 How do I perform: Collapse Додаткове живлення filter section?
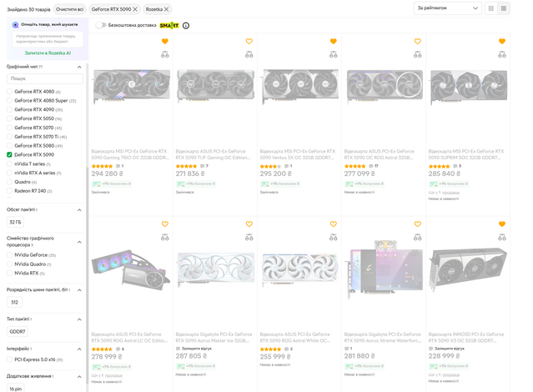tap(79, 376)
